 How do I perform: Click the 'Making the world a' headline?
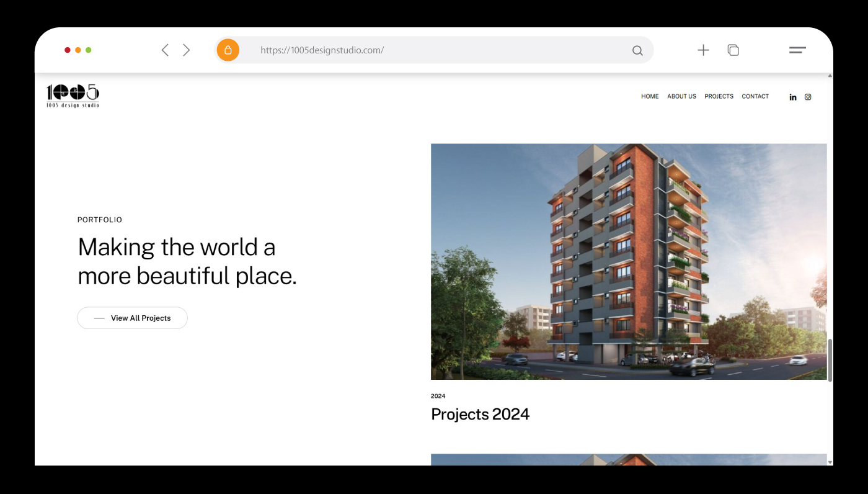tap(177, 247)
